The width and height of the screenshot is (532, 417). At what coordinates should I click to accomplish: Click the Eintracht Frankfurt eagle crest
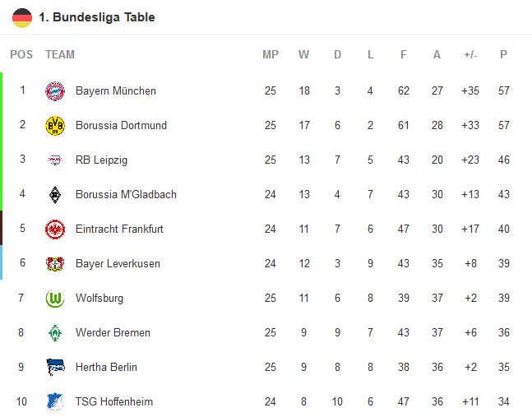click(55, 229)
